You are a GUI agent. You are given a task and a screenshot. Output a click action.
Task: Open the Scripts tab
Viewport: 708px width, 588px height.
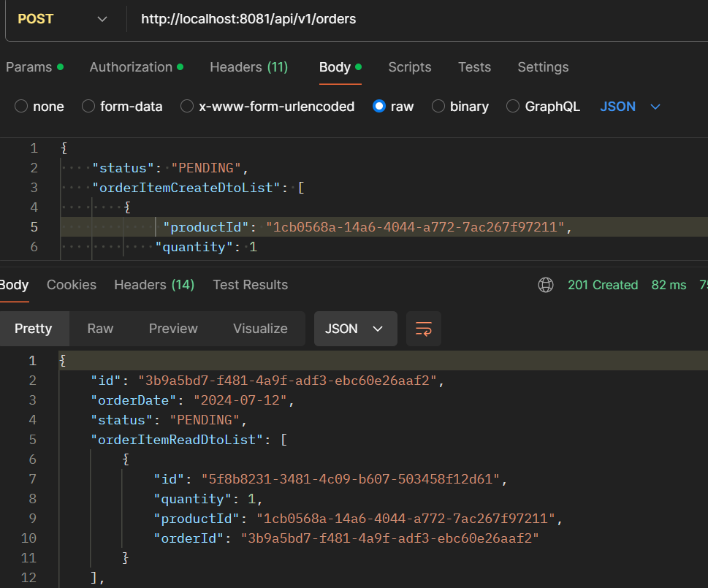click(x=410, y=67)
